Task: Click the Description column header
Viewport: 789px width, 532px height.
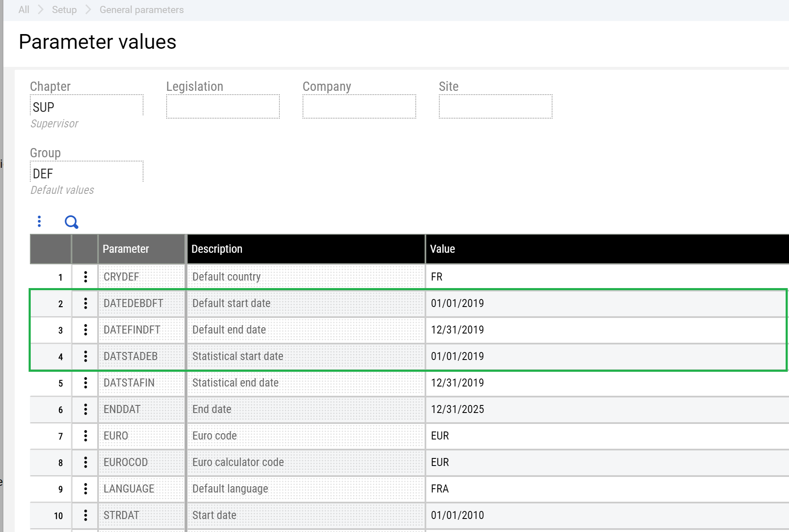Action: tap(217, 249)
